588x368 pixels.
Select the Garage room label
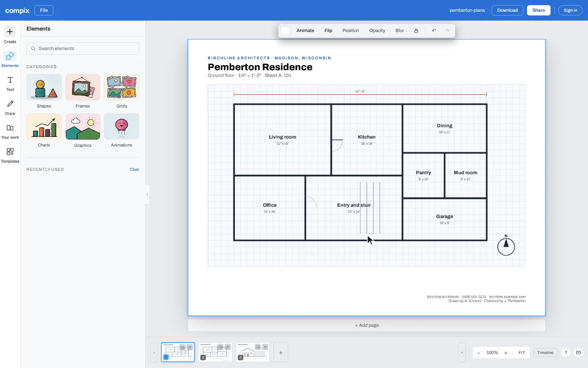[x=444, y=216]
